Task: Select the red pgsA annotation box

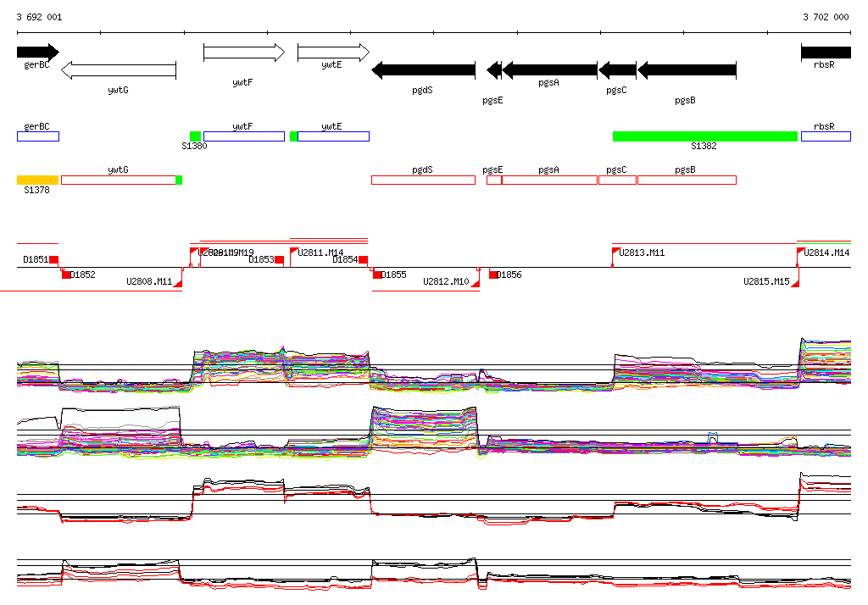Action: tap(549, 180)
